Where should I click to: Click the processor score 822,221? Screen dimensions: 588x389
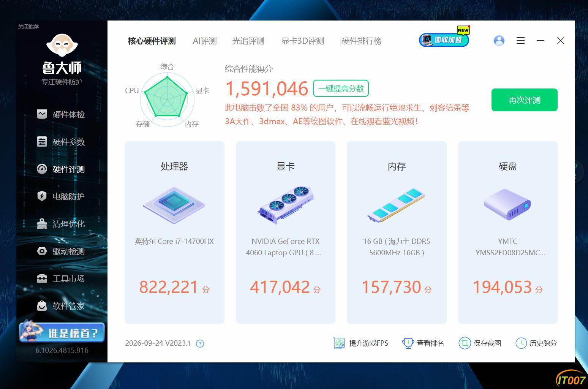click(x=169, y=287)
